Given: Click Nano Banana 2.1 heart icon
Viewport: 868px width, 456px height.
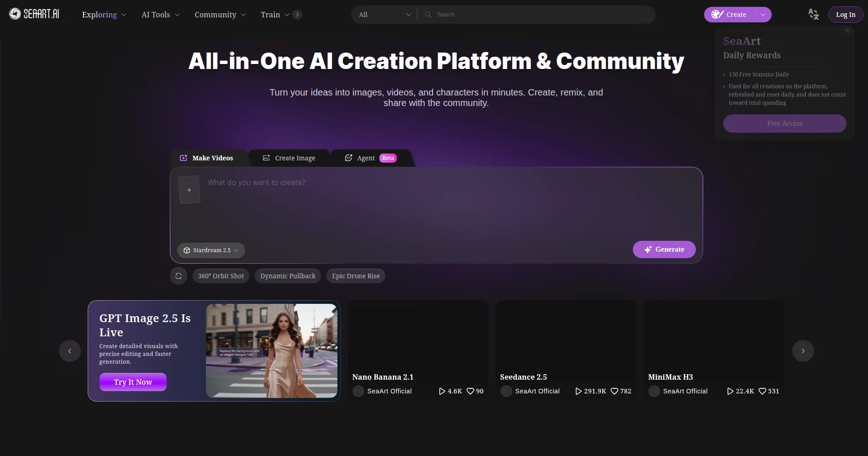Looking at the screenshot, I should 470,391.
